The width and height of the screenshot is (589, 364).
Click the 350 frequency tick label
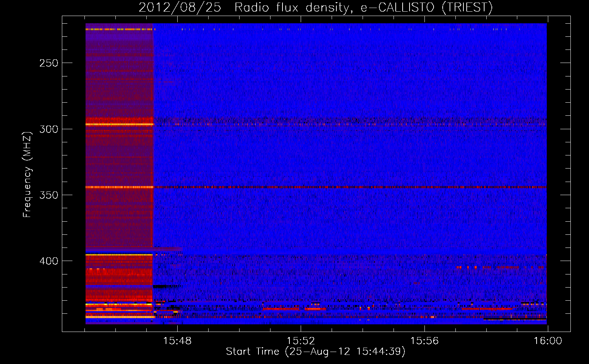pos(49,195)
